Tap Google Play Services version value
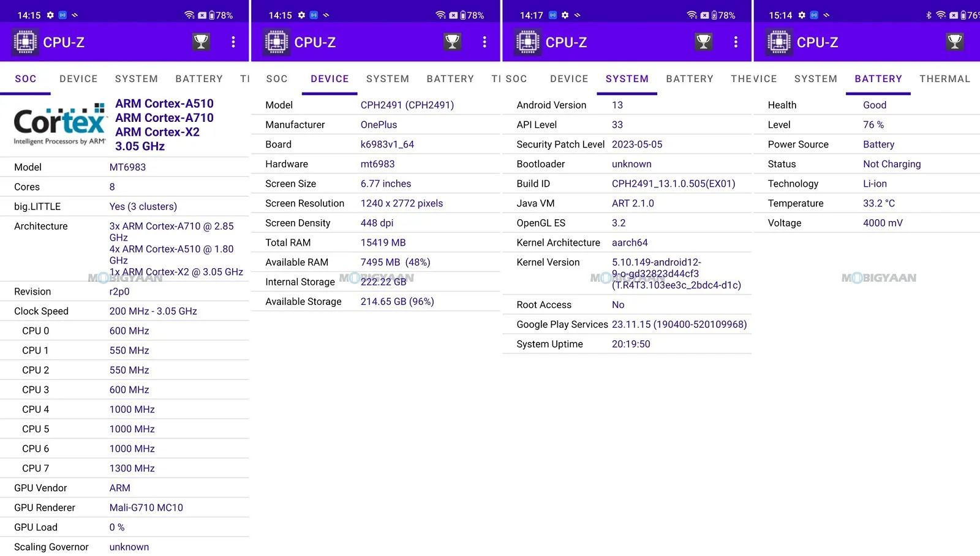 (x=679, y=325)
